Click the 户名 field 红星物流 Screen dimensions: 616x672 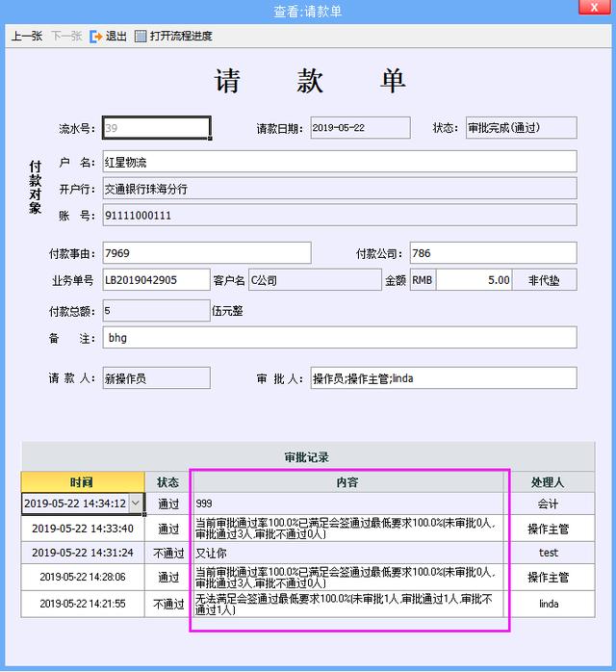340,162
